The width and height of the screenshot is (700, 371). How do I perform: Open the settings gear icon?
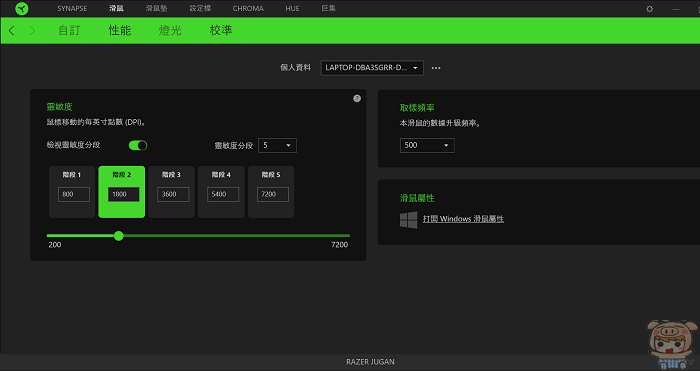coord(650,9)
